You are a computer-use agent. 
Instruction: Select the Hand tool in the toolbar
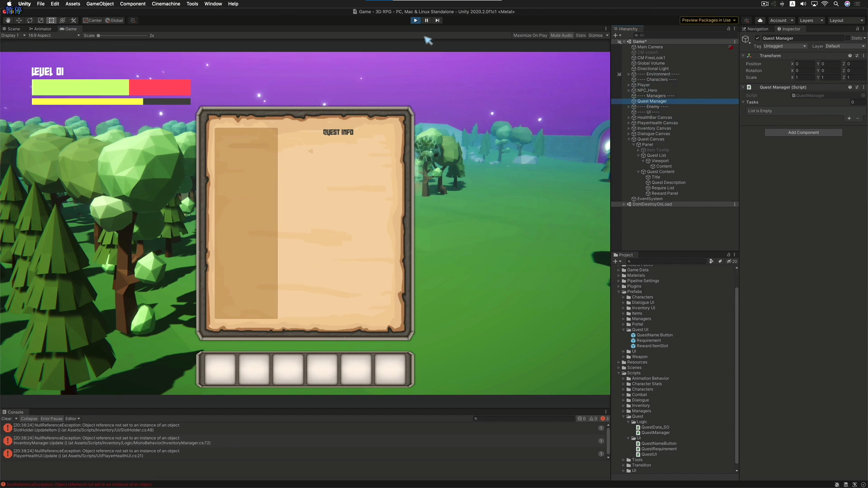[x=7, y=20]
